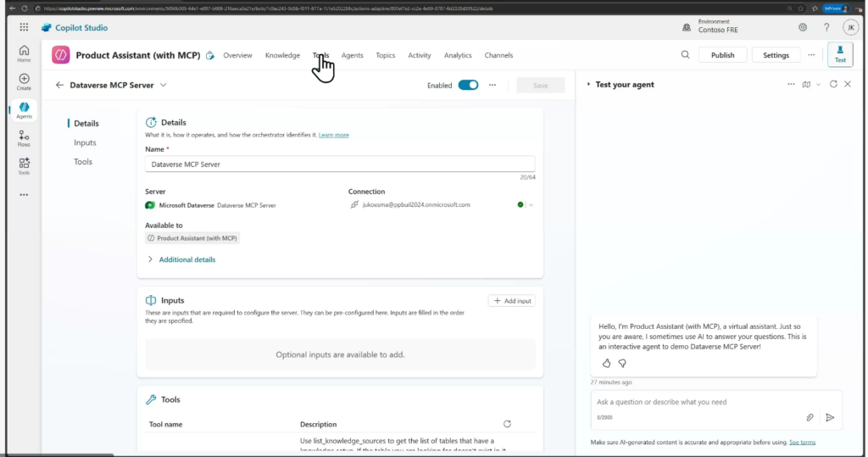
Task: Open Create in the left sidebar
Action: pos(24,82)
